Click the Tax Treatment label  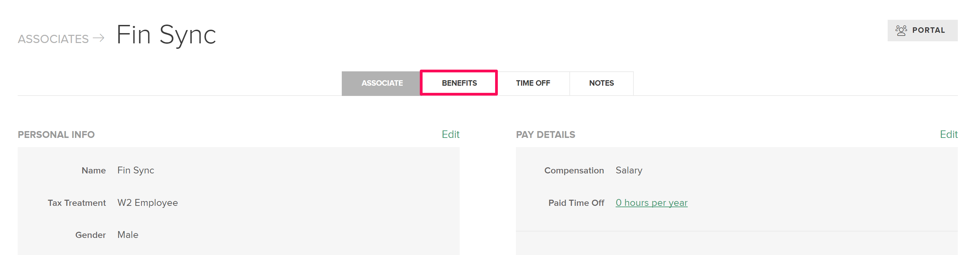coord(76,203)
